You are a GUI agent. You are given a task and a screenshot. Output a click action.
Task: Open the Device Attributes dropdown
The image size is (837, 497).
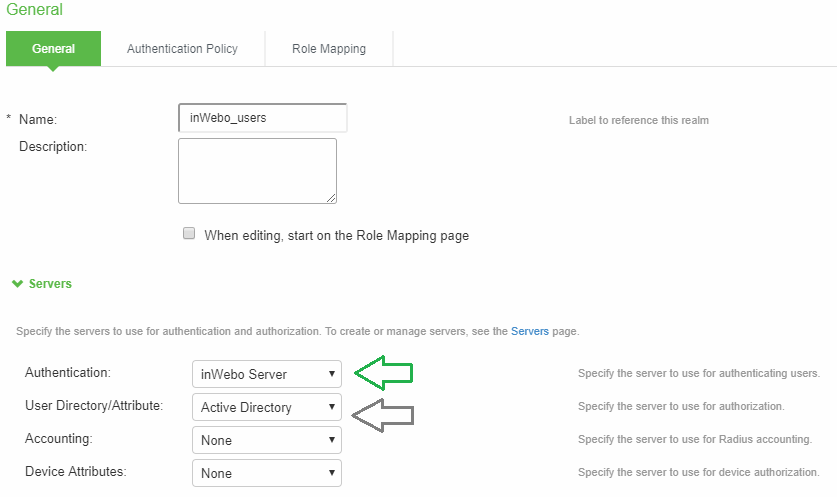tap(266, 473)
